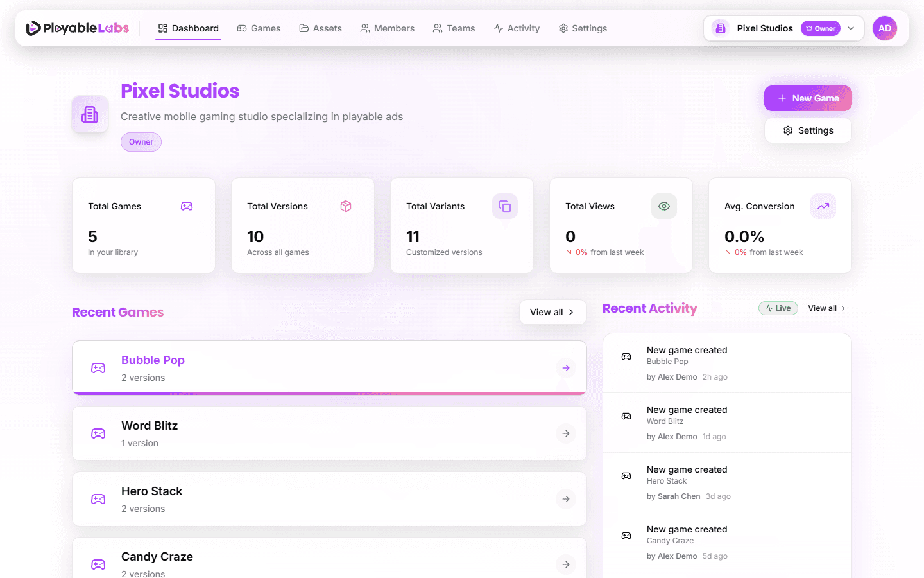Expand the Pixel Studios workspace switcher

(851, 28)
